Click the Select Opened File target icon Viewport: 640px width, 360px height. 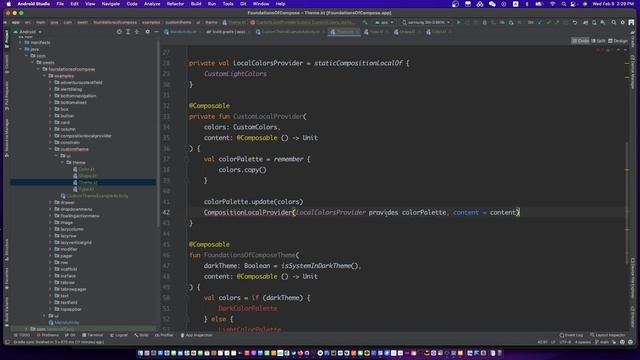pyautogui.click(x=119, y=31)
